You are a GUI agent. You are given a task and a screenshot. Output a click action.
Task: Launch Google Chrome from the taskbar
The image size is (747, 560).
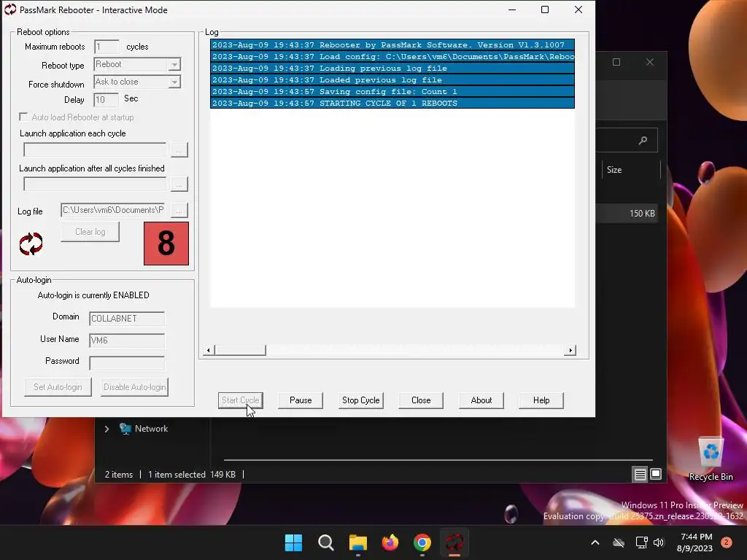[x=422, y=542]
